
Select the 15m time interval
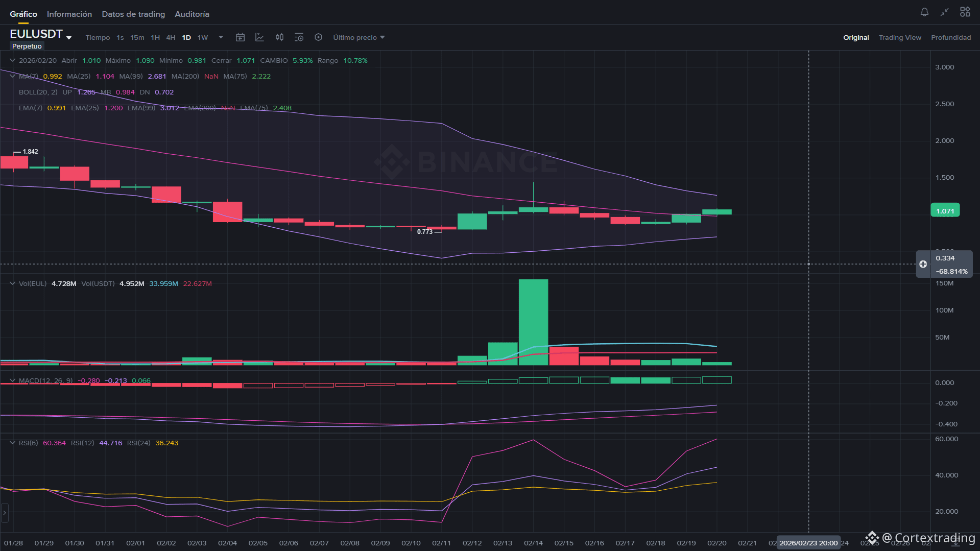coord(137,37)
